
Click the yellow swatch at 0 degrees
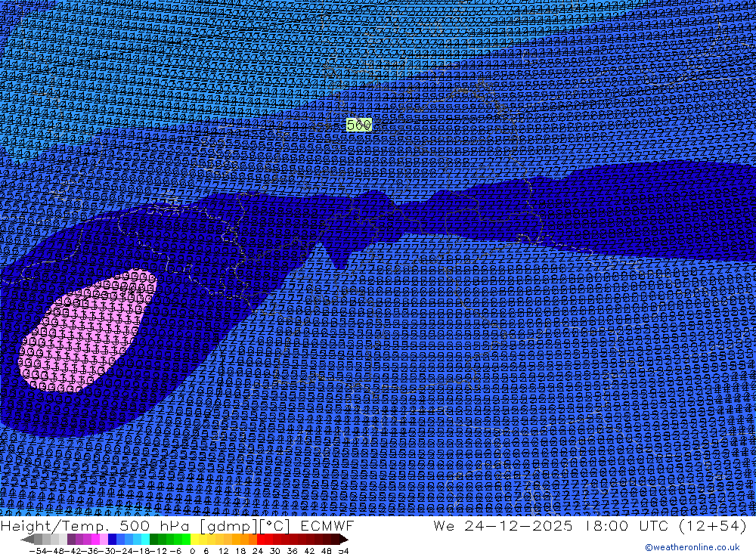pos(195,540)
